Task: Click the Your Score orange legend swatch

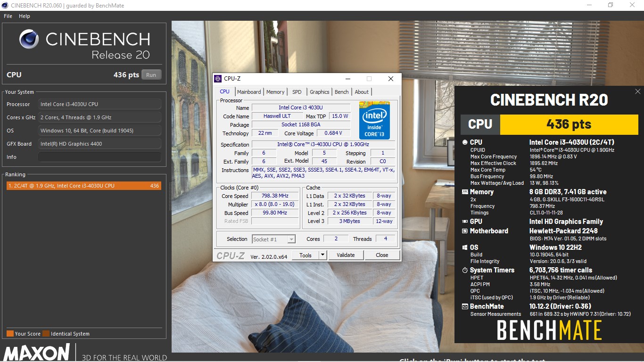Action: (x=10, y=334)
